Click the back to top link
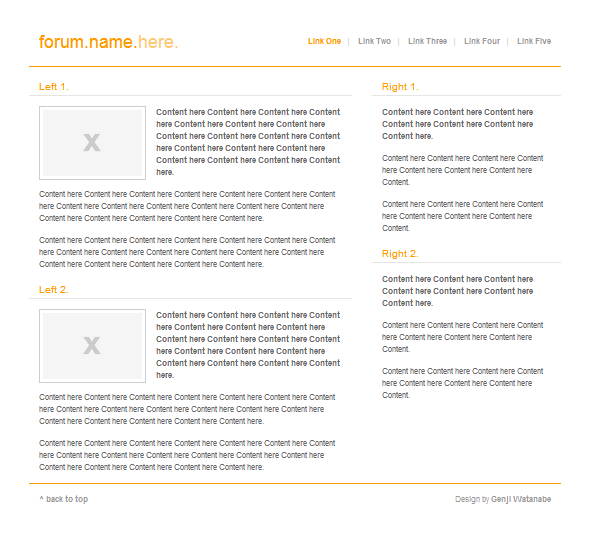Viewport: 592px width, 550px height. [63, 499]
